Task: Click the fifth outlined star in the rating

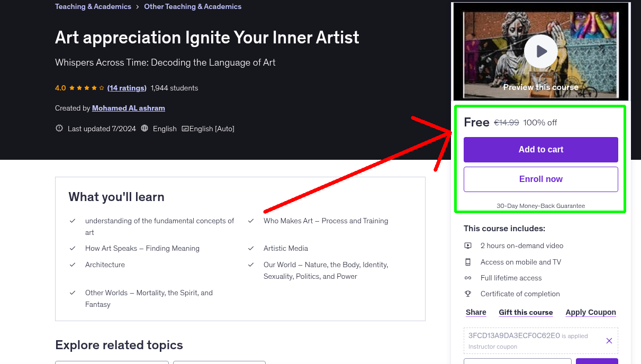Action: [x=102, y=88]
